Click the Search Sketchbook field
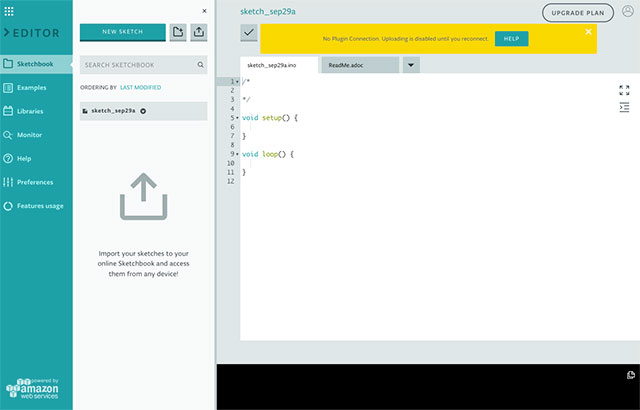The width and height of the screenshot is (640, 410). click(x=138, y=65)
